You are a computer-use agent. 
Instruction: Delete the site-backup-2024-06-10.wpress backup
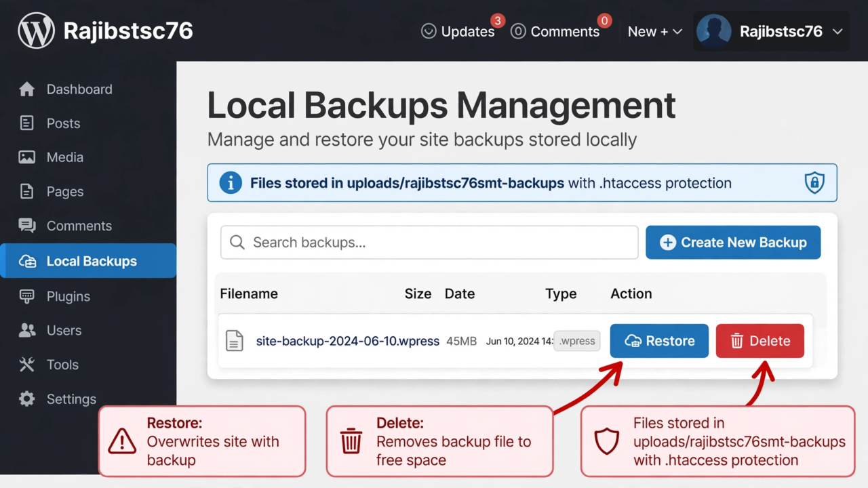click(760, 341)
